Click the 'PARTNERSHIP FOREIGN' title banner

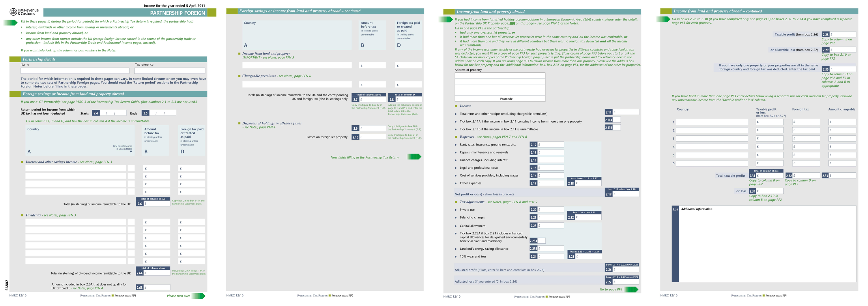(x=125, y=13)
